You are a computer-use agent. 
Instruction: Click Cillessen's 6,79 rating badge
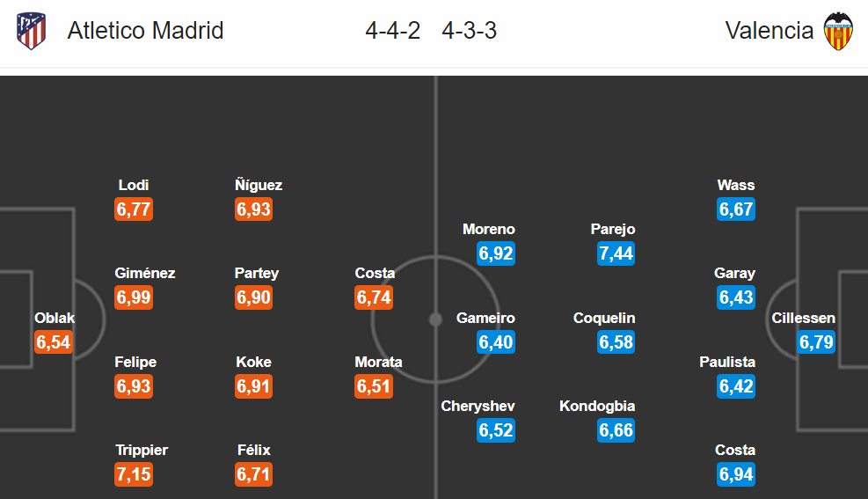[816, 342]
